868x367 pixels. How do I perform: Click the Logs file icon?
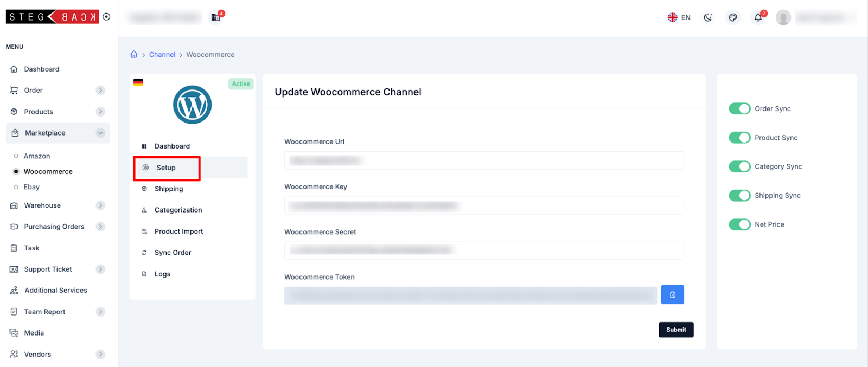click(144, 274)
